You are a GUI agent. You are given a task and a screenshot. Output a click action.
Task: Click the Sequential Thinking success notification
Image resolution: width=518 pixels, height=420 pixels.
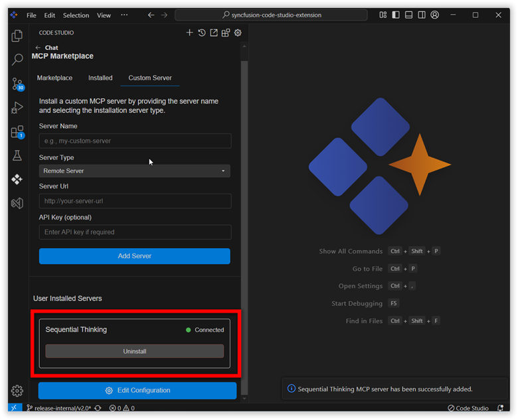[x=394, y=389]
